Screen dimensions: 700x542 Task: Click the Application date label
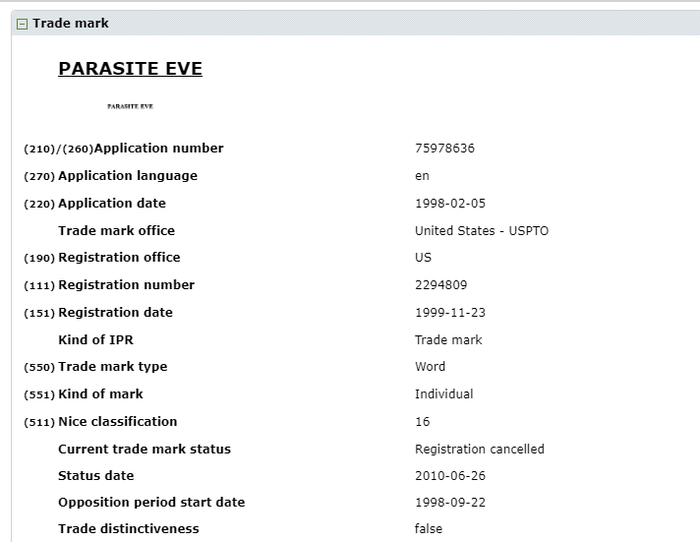(112, 204)
